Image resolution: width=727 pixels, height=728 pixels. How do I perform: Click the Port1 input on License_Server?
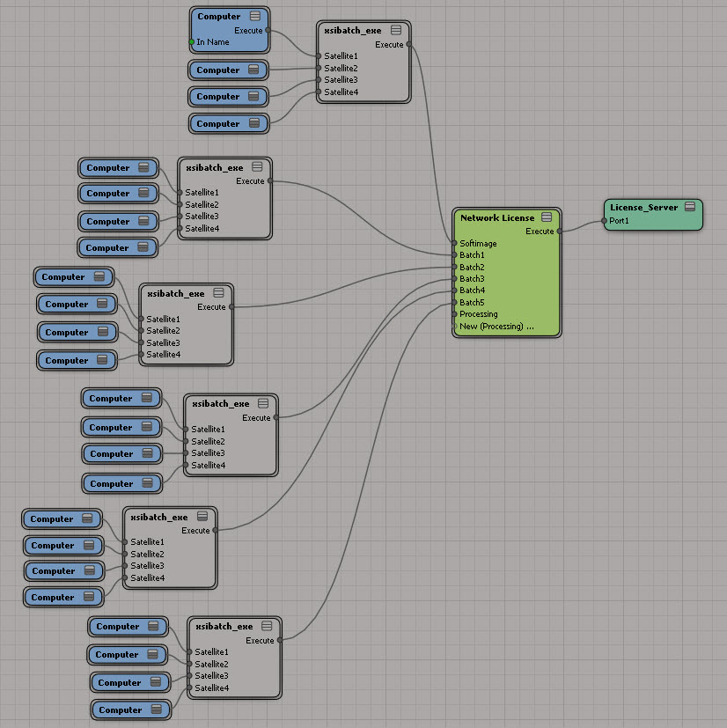click(605, 221)
